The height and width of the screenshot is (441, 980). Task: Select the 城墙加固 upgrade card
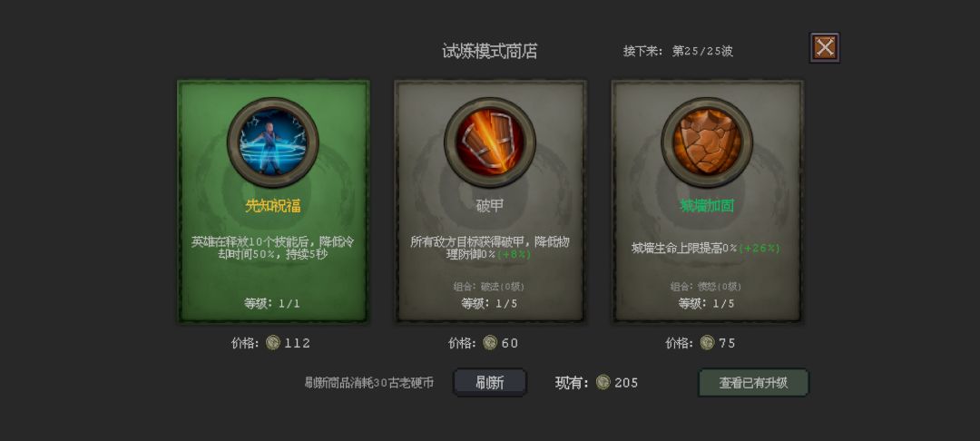pos(707,201)
